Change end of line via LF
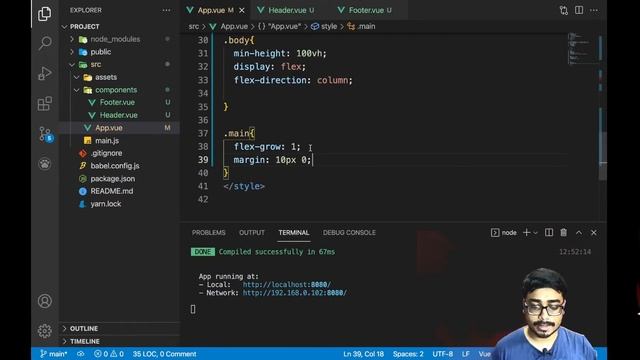640x360 pixels. [465, 354]
